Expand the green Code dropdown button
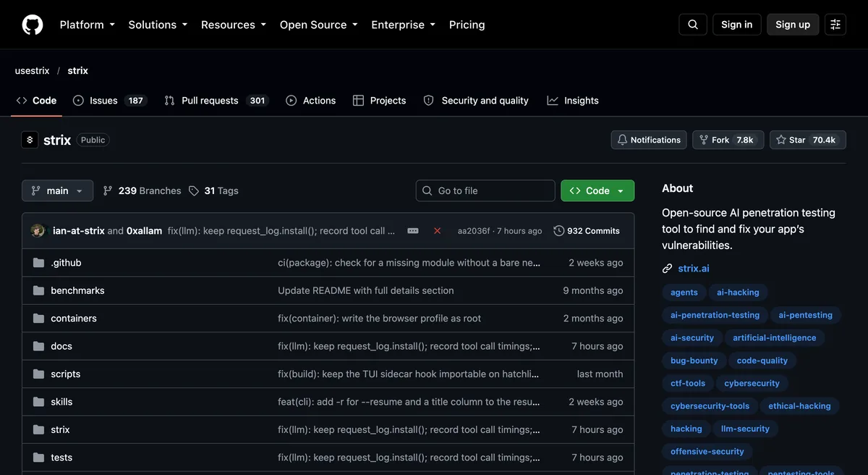The width and height of the screenshot is (868, 475). (x=597, y=190)
